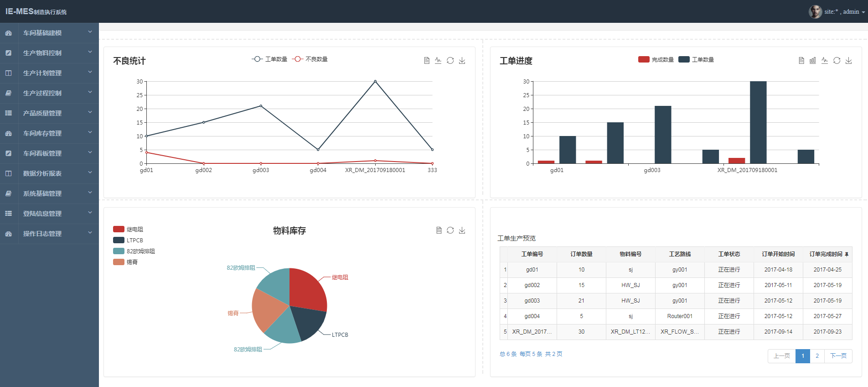Expand 车间基础建模 using its chevron arrow
868x387 pixels.
[x=90, y=32]
